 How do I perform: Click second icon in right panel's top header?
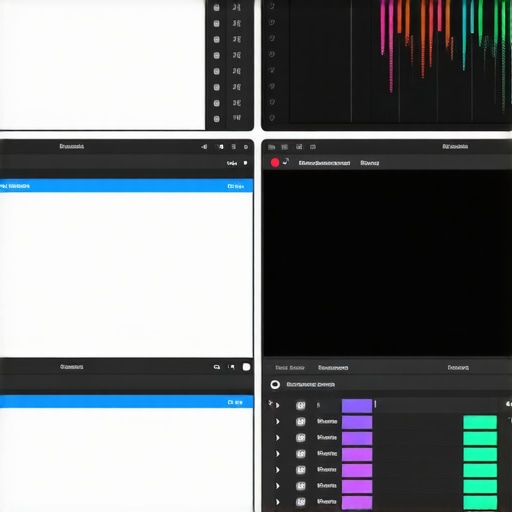284,147
